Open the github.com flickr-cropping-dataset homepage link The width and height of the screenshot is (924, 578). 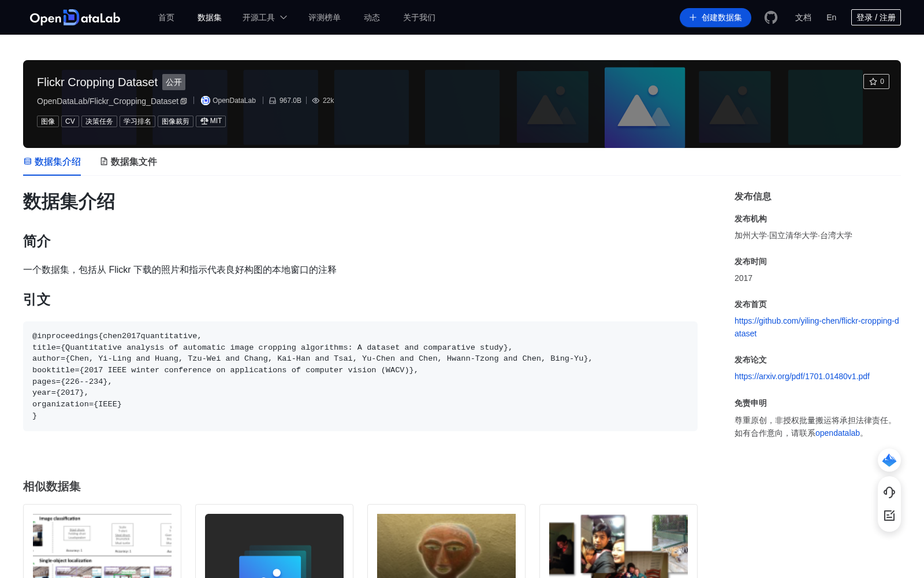pos(817,327)
